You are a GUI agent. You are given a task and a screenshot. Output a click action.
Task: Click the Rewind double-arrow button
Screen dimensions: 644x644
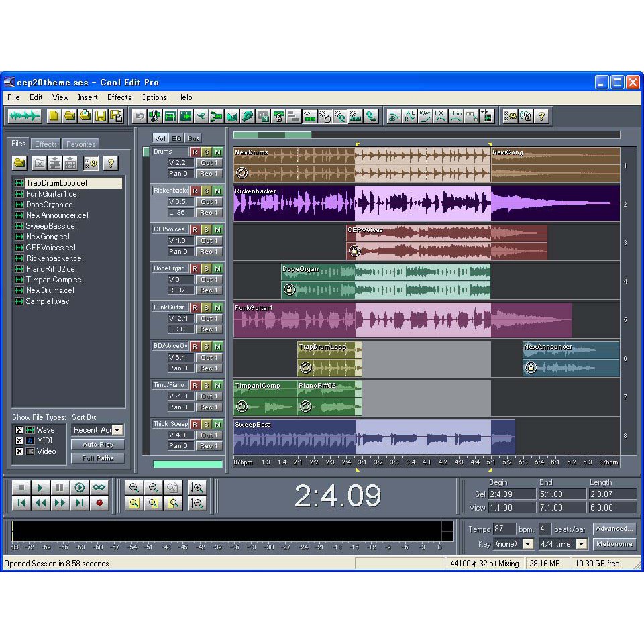pyautogui.click(x=40, y=502)
